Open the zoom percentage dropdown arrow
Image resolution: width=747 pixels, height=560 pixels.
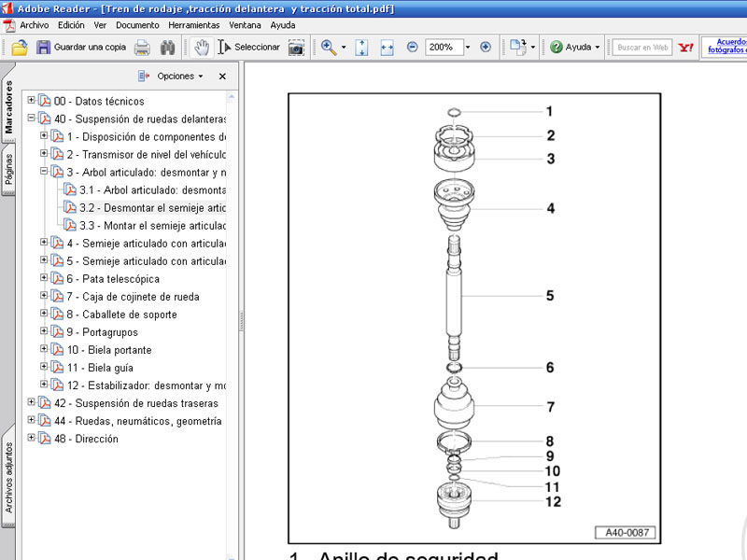[468, 48]
